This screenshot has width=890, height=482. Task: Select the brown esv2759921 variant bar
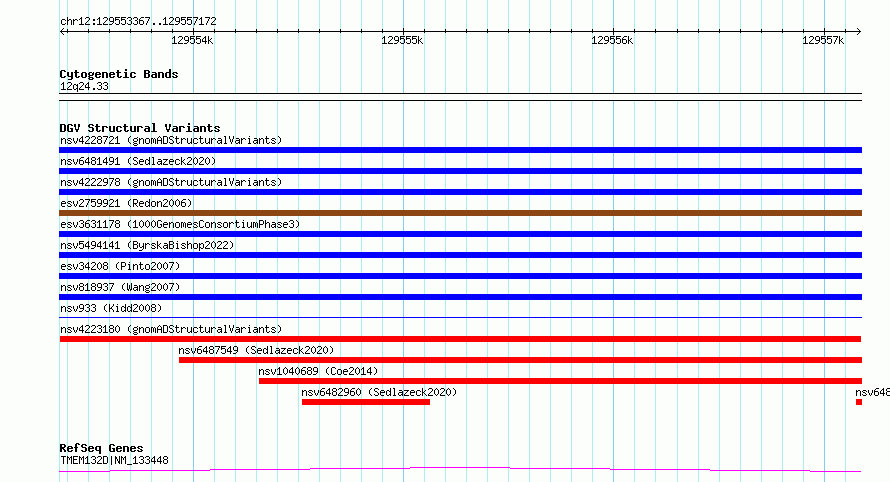pos(460,213)
